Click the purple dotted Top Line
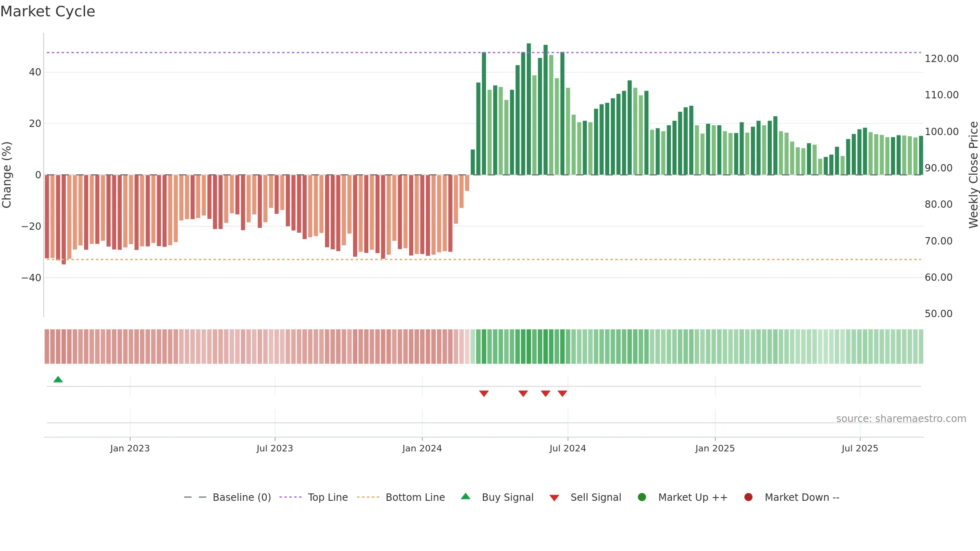The height and width of the screenshot is (551, 980). point(484,53)
